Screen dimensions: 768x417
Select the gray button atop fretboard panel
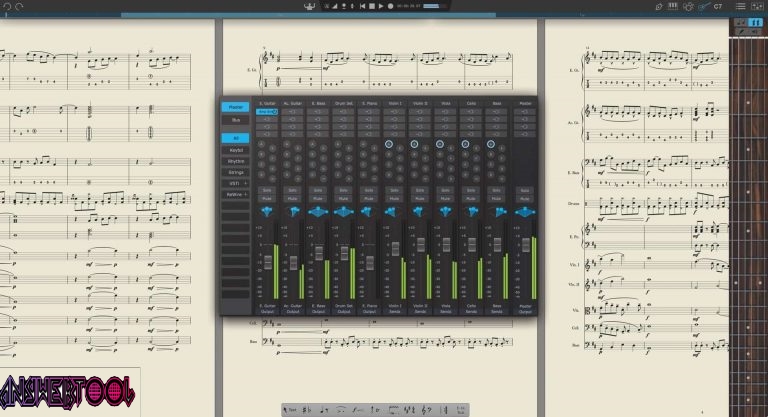(x=741, y=23)
